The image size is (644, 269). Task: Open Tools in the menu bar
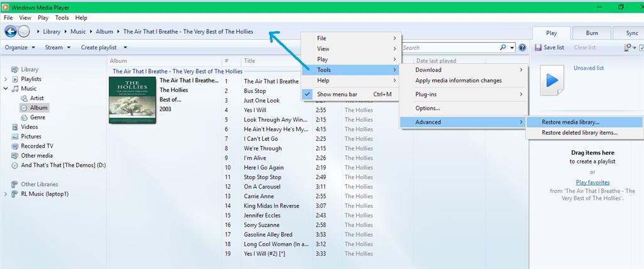click(x=62, y=18)
